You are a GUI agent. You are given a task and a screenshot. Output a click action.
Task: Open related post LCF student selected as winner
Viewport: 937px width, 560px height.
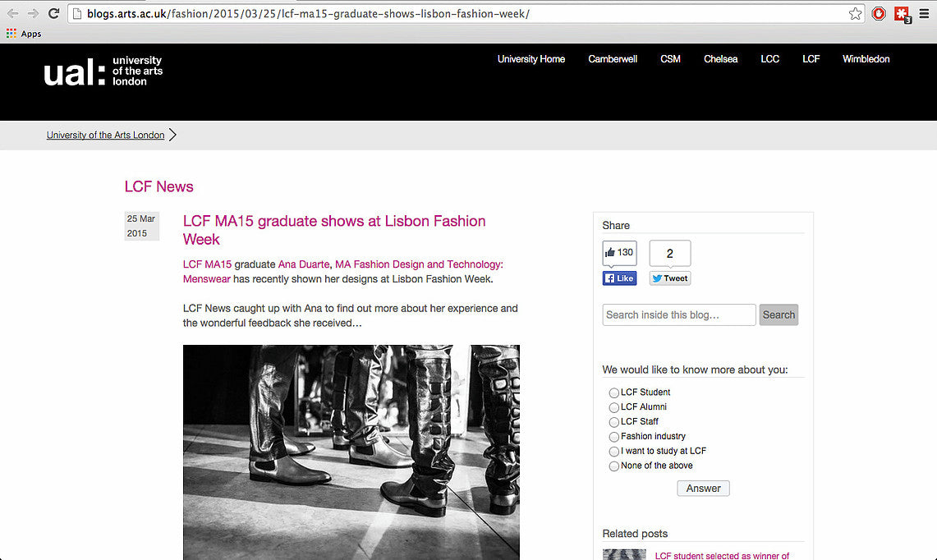pyautogui.click(x=722, y=556)
